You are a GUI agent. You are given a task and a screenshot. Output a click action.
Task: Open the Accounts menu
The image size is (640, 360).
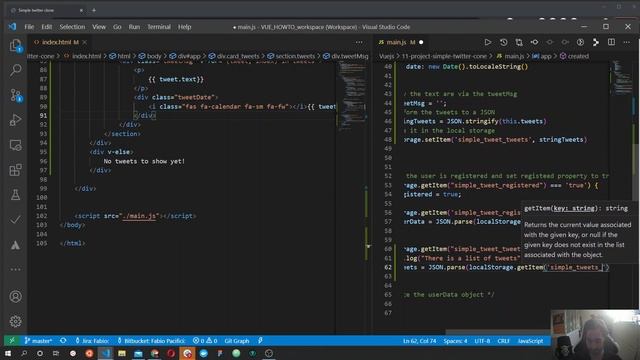click(x=16, y=296)
